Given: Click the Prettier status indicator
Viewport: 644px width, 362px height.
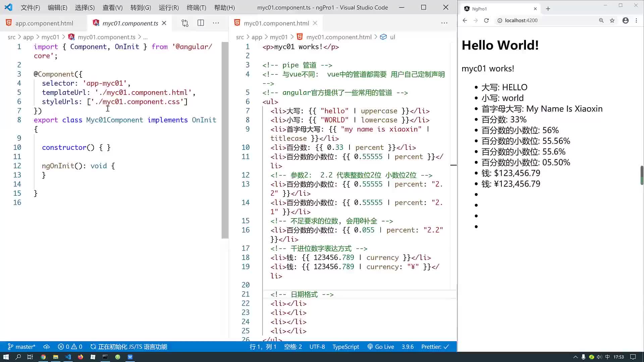Looking at the screenshot, I should pos(435,347).
